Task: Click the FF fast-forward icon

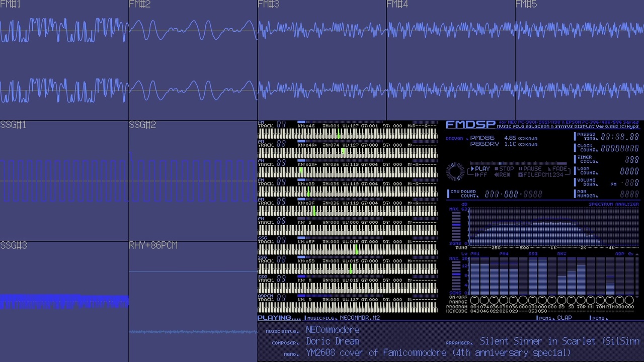Action: 481,175
